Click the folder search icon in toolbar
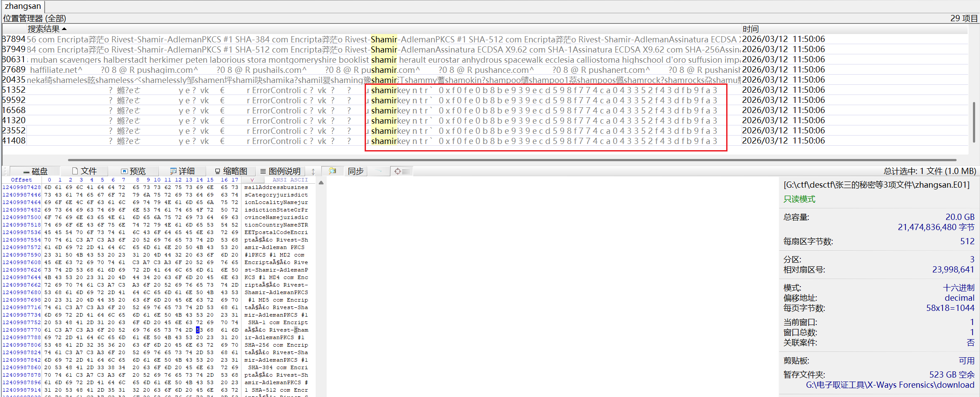The height and width of the screenshot is (397, 980). pos(332,171)
